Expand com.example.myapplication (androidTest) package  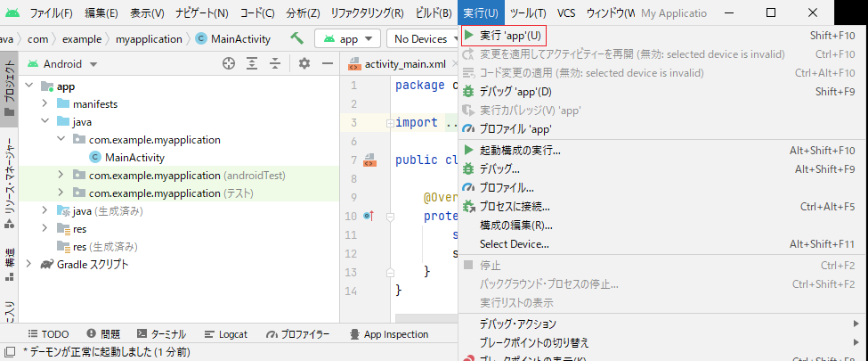point(61,176)
